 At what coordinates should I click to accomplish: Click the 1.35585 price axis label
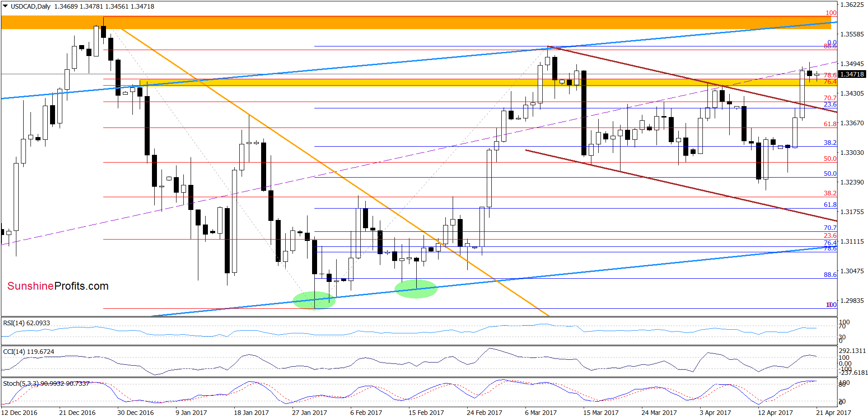[852, 34]
